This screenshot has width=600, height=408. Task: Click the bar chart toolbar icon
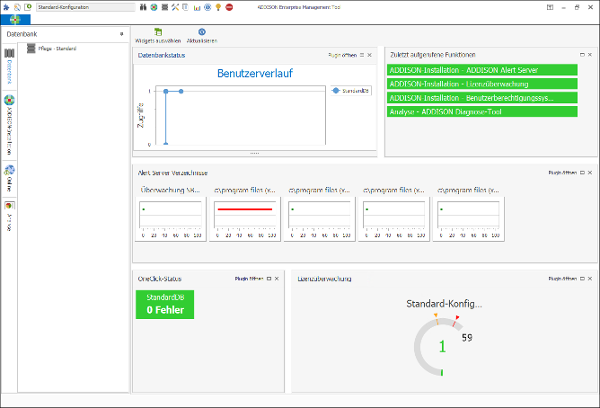click(x=197, y=7)
